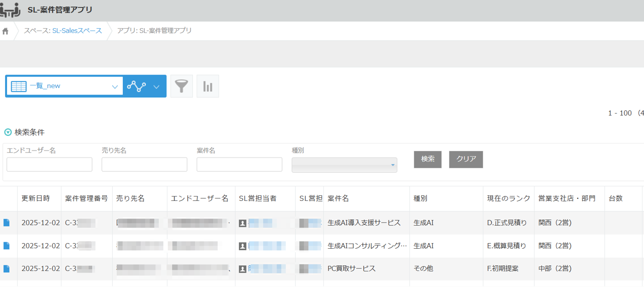Collapse the 検索条件 section toggle
This screenshot has height=287, width=644.
click(8, 132)
